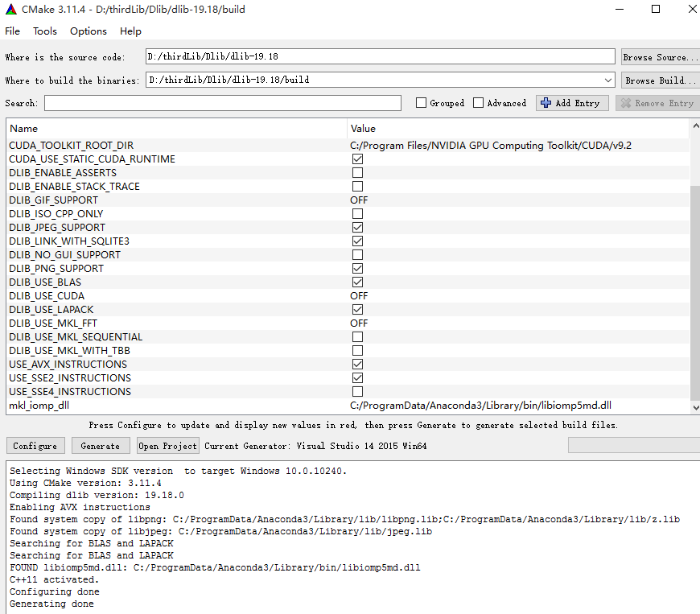The width and height of the screenshot is (700, 614).
Task: Click the CUDA v9.2 toolkit path value
Action: 491,146
